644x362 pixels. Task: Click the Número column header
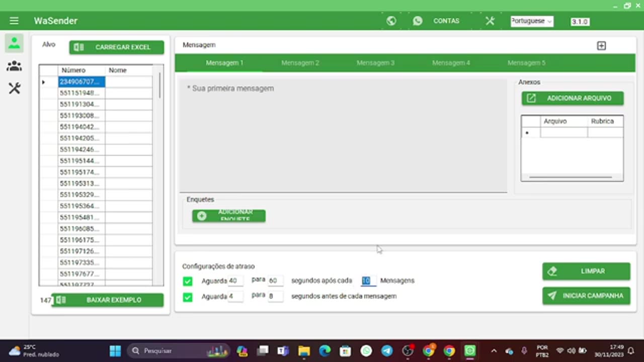(x=82, y=70)
